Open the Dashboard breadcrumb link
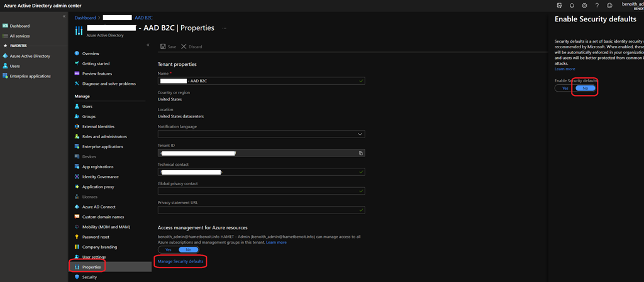Screen dimensions: 644x282 [x=86, y=18]
